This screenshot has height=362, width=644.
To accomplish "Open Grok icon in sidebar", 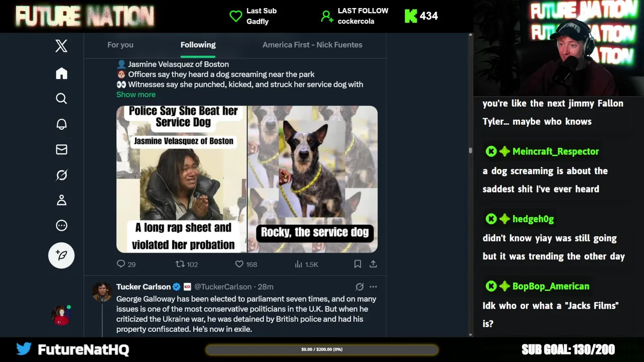I will pyautogui.click(x=61, y=175).
